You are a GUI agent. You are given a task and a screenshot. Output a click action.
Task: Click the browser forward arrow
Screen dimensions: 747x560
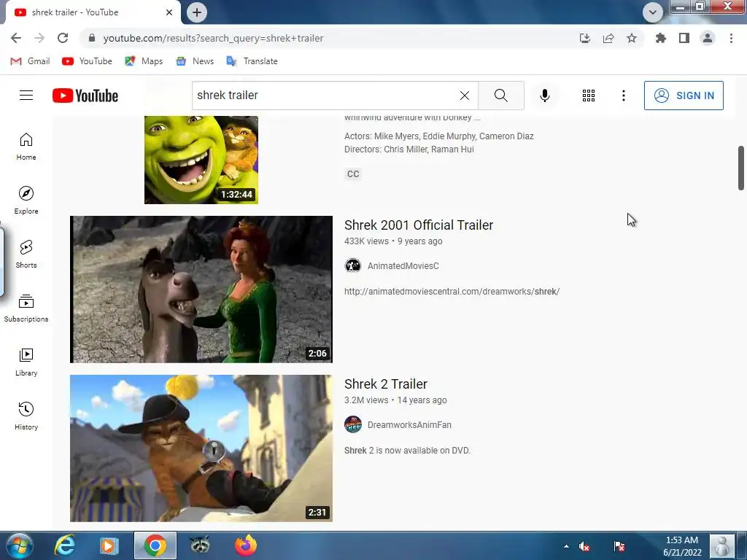pos(39,38)
